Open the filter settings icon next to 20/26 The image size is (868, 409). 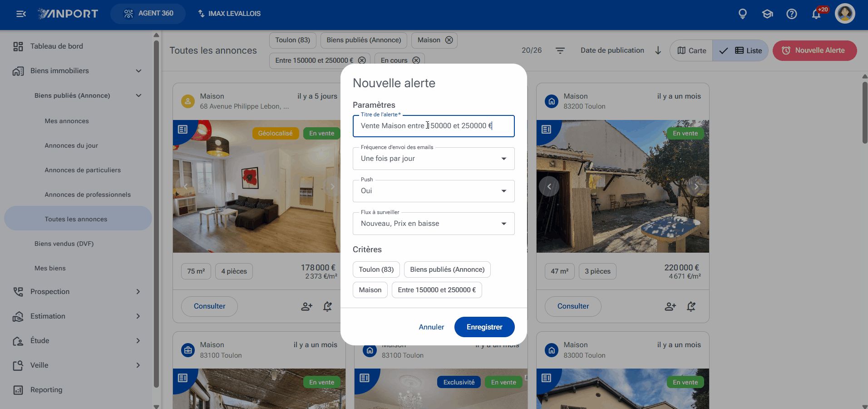click(560, 50)
